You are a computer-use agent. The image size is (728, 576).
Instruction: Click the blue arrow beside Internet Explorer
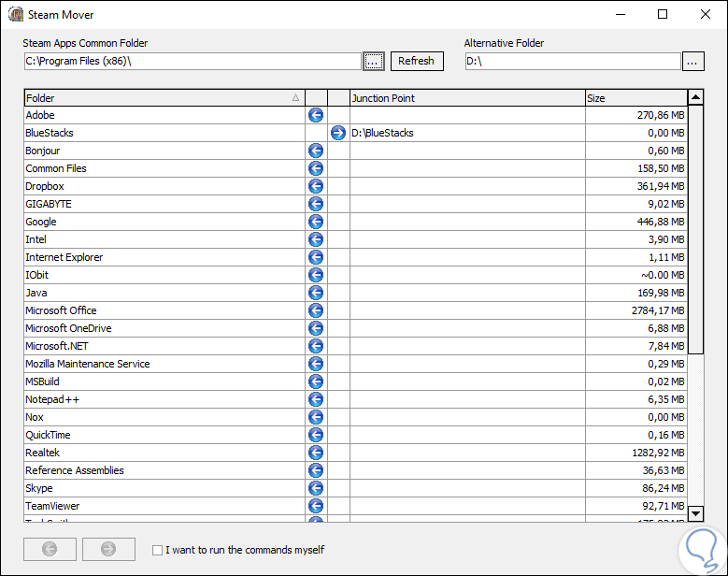coord(316,257)
